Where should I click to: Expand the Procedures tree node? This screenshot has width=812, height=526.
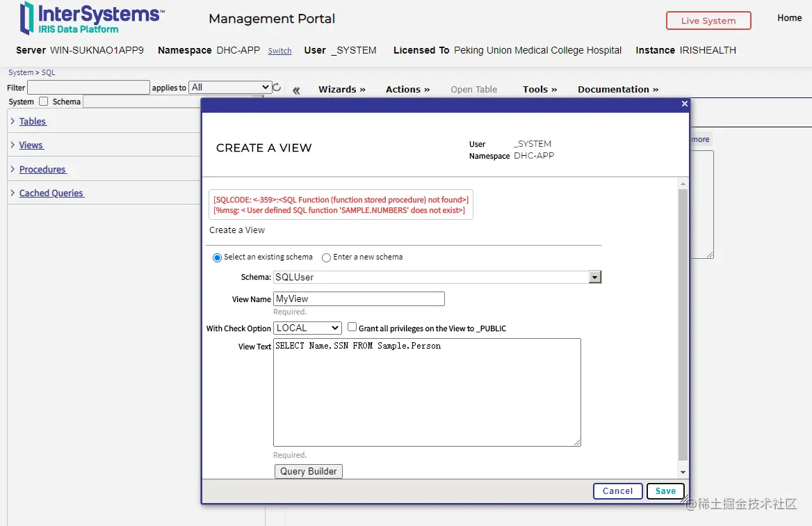coord(13,169)
